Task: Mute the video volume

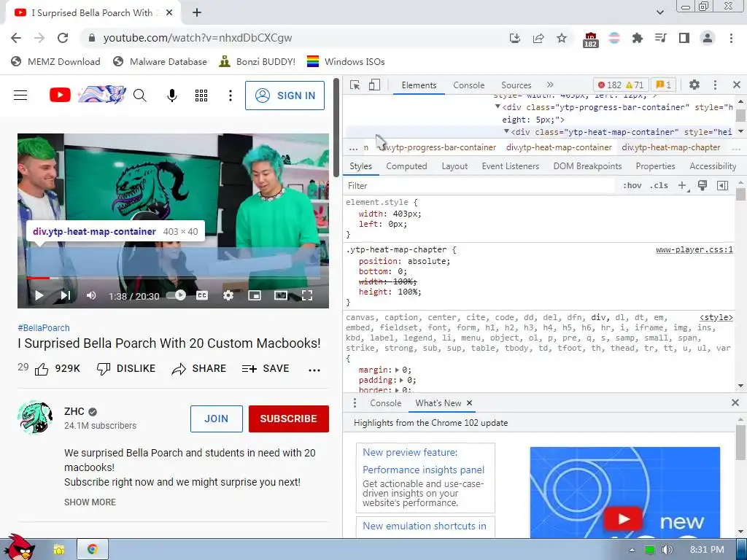Action: 91,296
